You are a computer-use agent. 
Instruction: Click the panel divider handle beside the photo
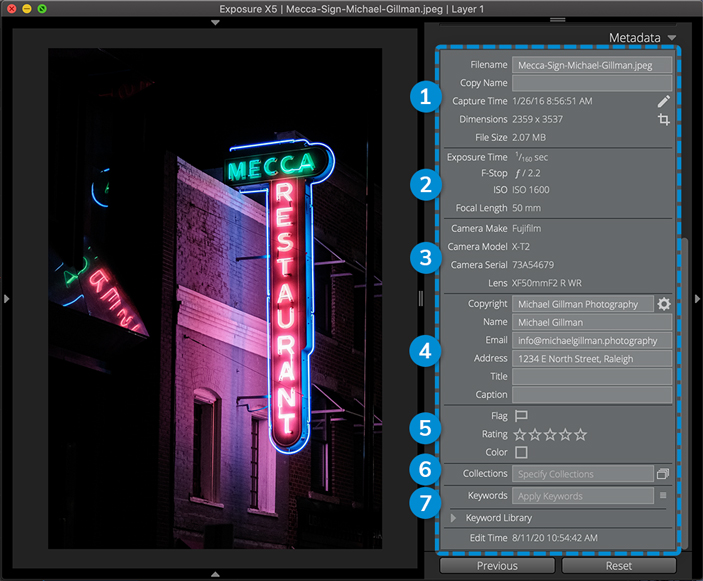(421, 299)
